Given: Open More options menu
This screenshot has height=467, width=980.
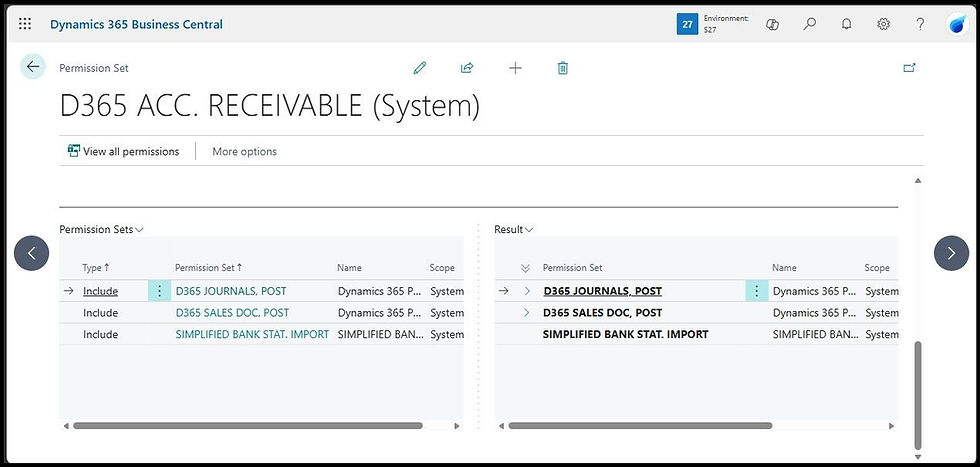Looking at the screenshot, I should (x=244, y=151).
